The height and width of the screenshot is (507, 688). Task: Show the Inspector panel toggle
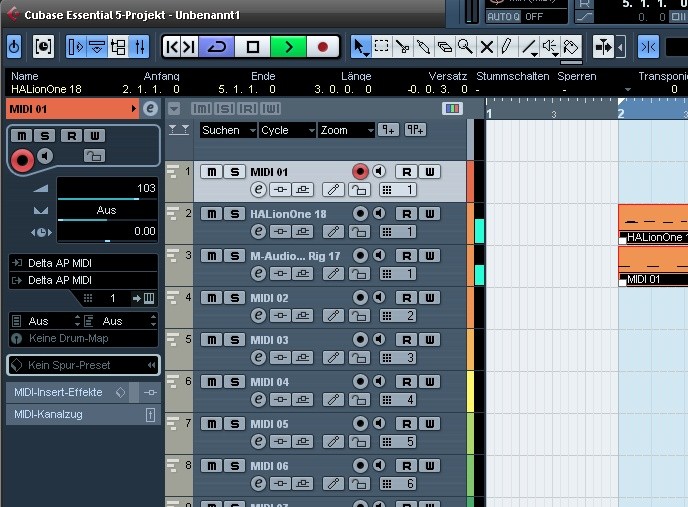click(76, 47)
